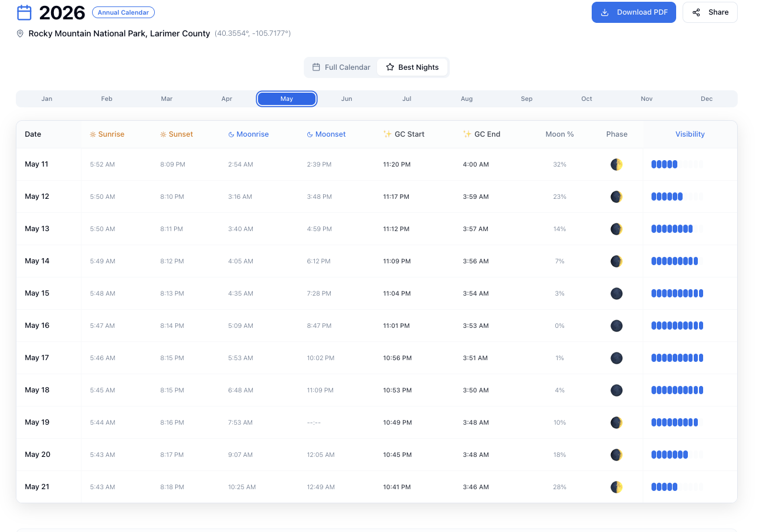Click the sun icon in Sunrise header

tap(93, 134)
